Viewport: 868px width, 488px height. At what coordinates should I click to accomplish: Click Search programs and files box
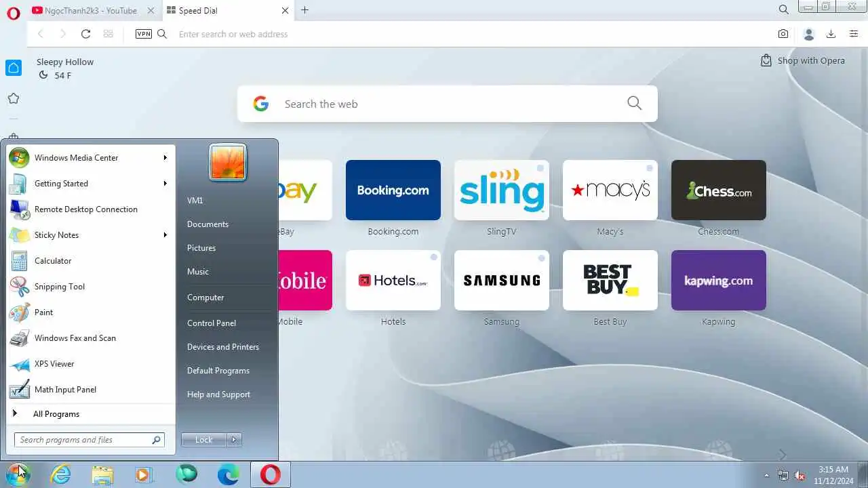[89, 440]
